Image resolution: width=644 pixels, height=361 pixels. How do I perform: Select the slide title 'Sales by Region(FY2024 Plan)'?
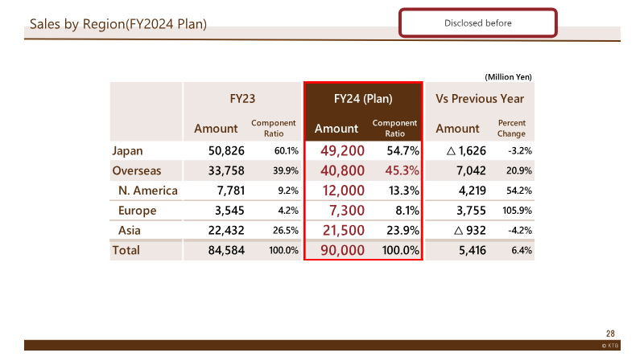[x=118, y=24]
